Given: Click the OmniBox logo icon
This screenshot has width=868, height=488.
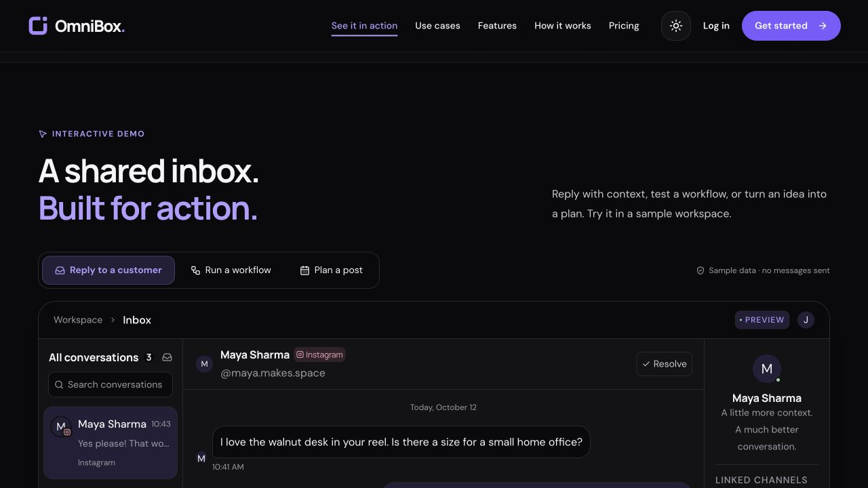Looking at the screenshot, I should click(38, 26).
